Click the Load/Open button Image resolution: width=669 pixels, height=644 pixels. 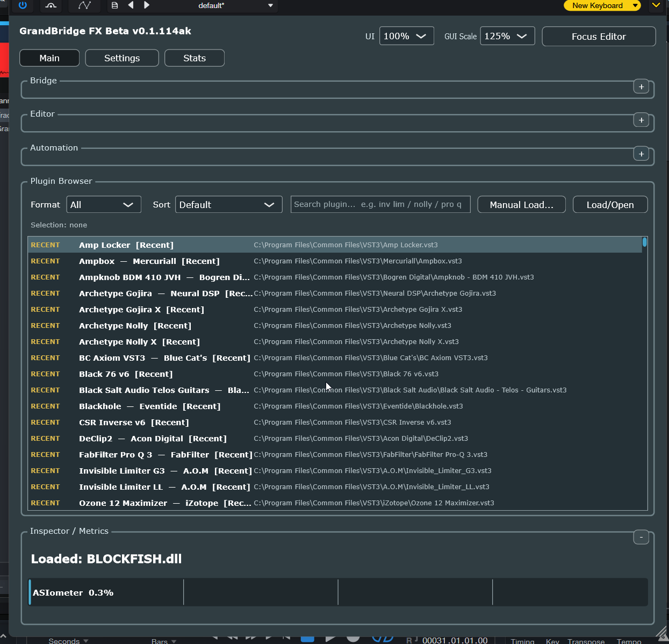[610, 205]
